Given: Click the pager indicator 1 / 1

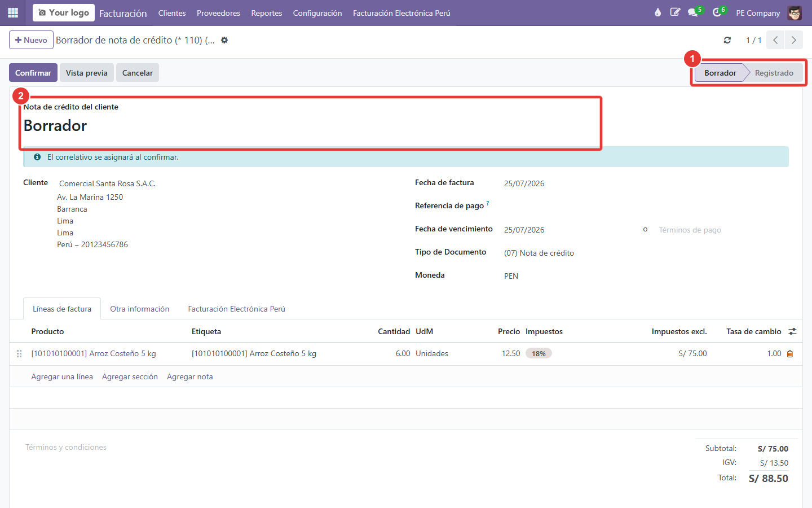Looking at the screenshot, I should [754, 40].
